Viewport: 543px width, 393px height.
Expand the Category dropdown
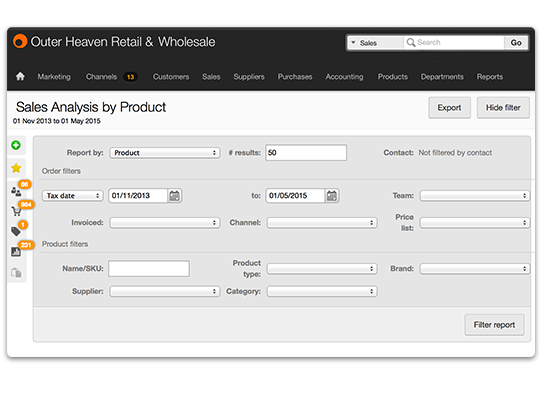[x=322, y=292]
